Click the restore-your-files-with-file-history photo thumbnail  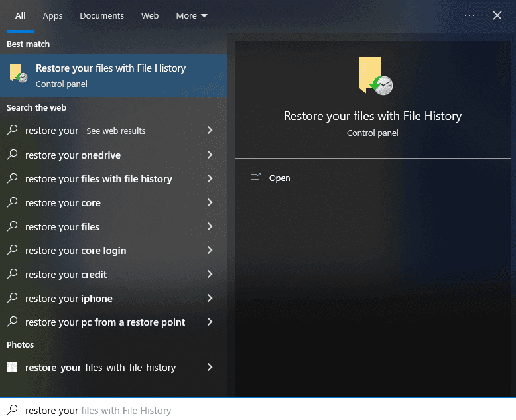pyautogui.click(x=12, y=367)
